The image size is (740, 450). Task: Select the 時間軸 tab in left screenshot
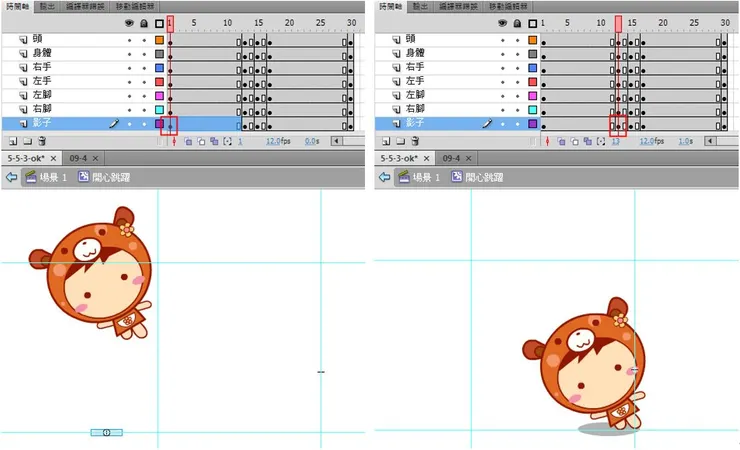[x=17, y=7]
